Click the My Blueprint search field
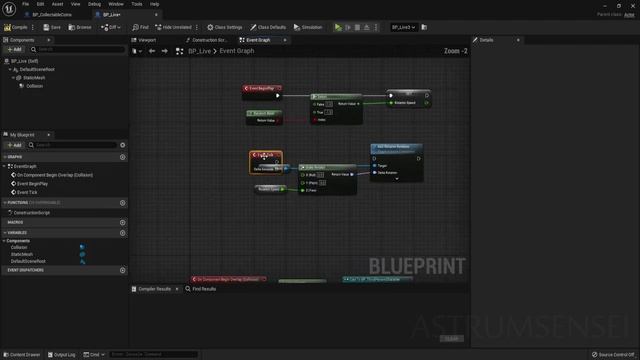The image size is (640, 360). 72,145
